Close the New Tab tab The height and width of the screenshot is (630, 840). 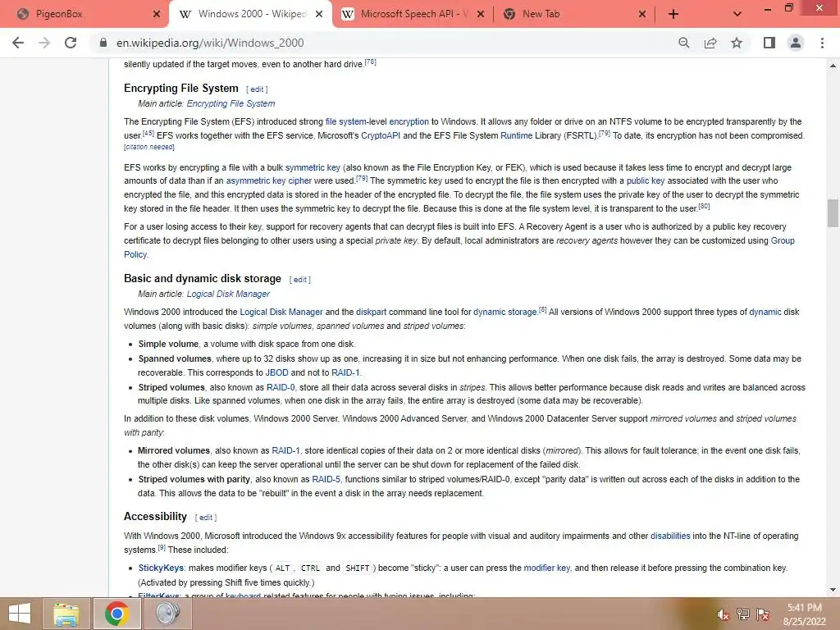pyautogui.click(x=642, y=15)
